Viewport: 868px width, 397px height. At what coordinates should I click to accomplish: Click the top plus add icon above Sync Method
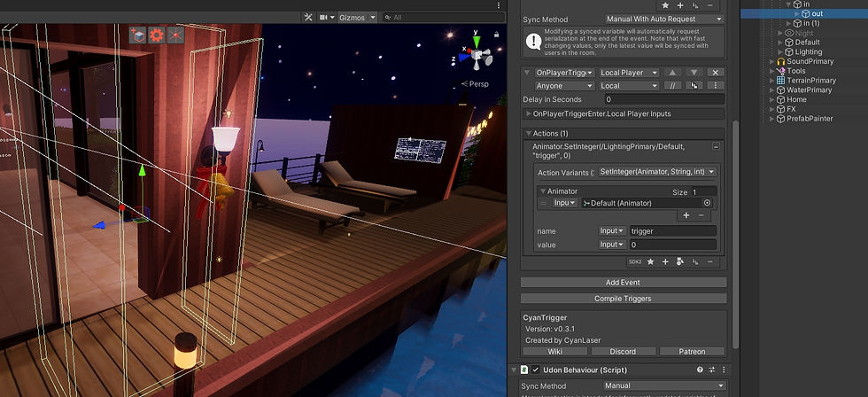point(680,5)
